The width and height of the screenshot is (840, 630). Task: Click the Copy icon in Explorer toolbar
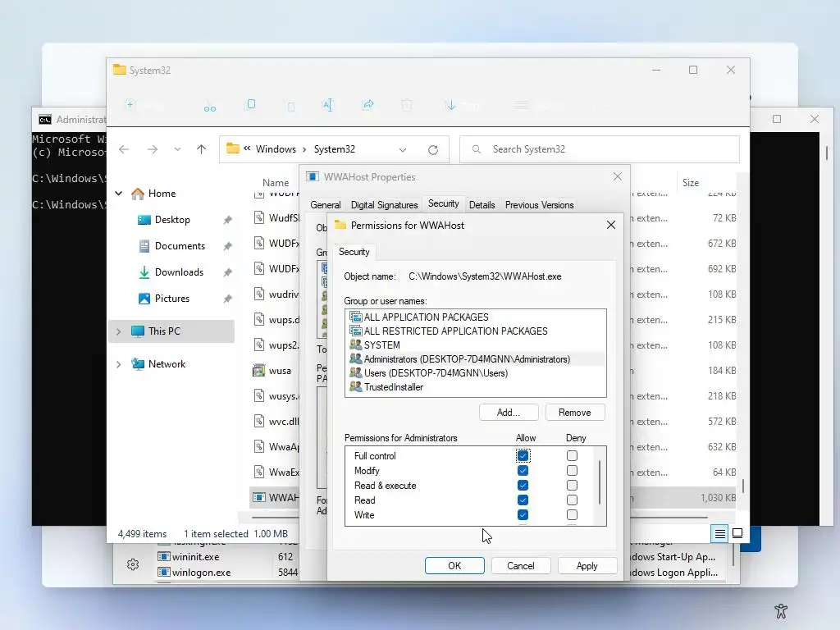pos(250,105)
